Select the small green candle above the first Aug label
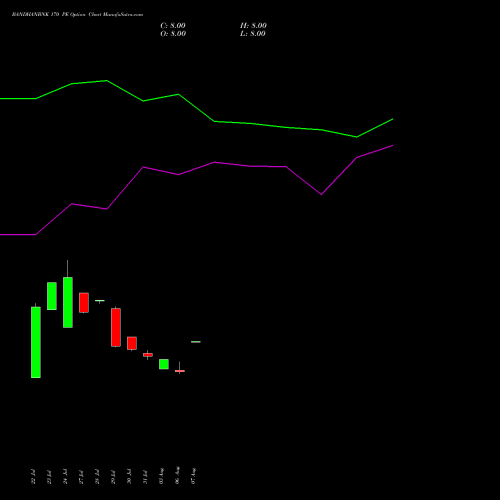The height and width of the screenshot is (500, 500). point(164,364)
